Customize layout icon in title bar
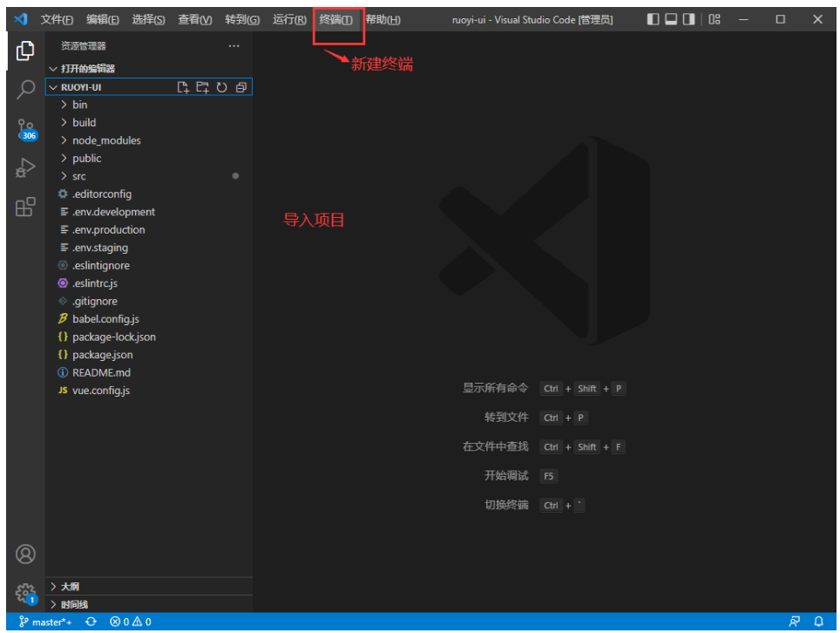840x633 pixels. (715, 20)
